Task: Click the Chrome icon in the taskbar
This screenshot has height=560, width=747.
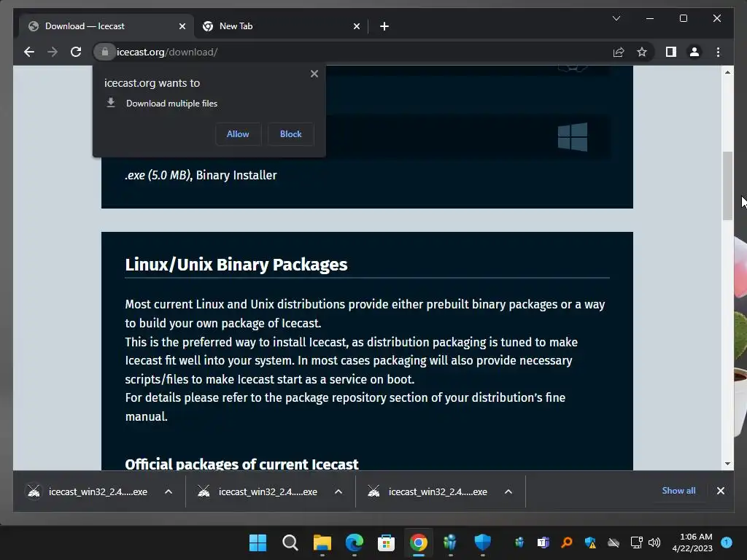Action: pyautogui.click(x=418, y=542)
